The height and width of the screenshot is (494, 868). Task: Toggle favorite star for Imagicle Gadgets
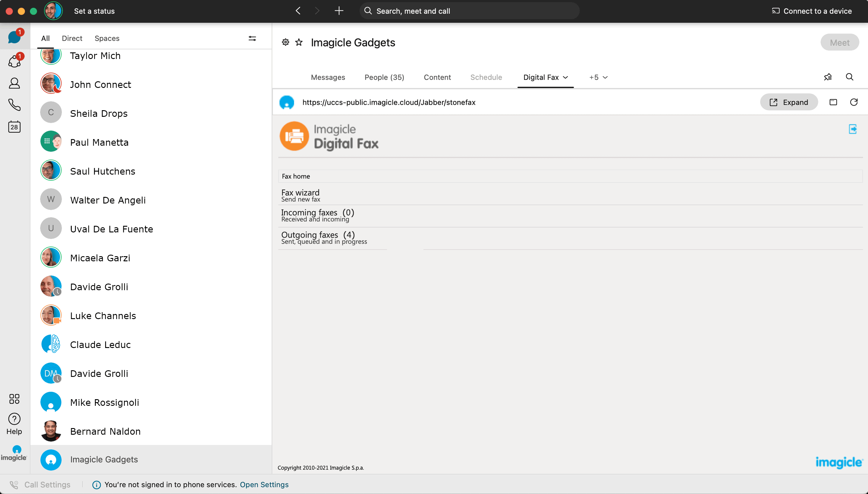click(299, 42)
